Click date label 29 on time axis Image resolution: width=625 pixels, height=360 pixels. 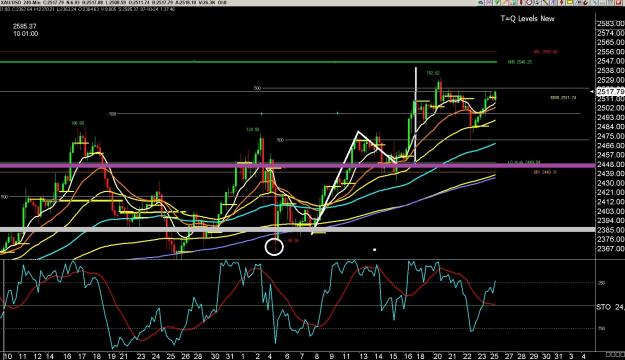[x=534, y=356]
